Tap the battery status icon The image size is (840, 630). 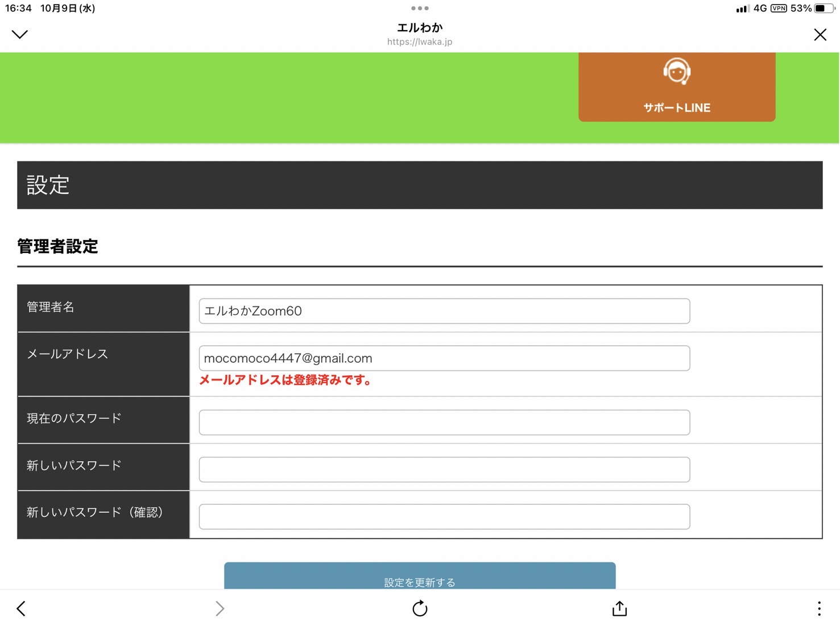point(825,9)
